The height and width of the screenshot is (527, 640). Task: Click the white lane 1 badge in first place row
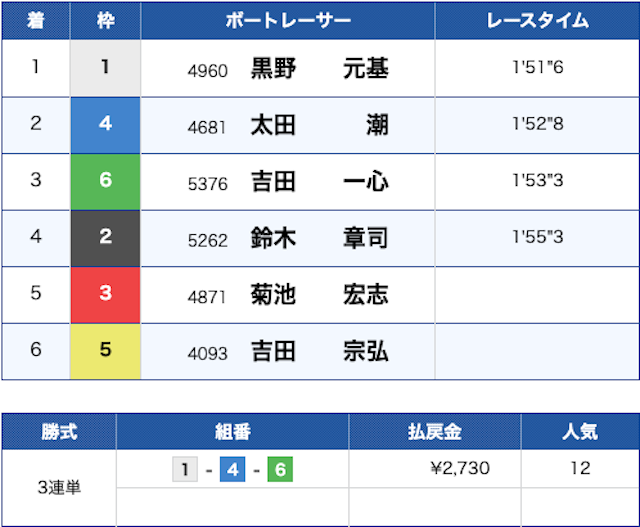(x=105, y=68)
